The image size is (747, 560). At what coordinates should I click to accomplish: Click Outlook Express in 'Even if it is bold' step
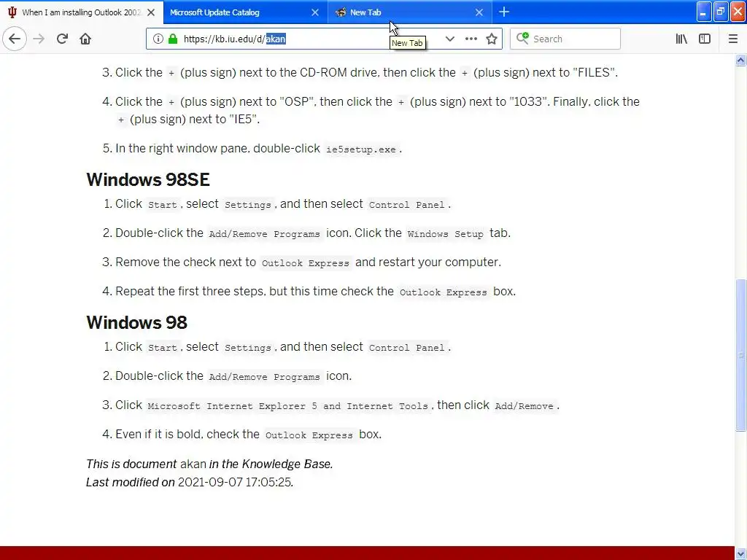coord(309,435)
